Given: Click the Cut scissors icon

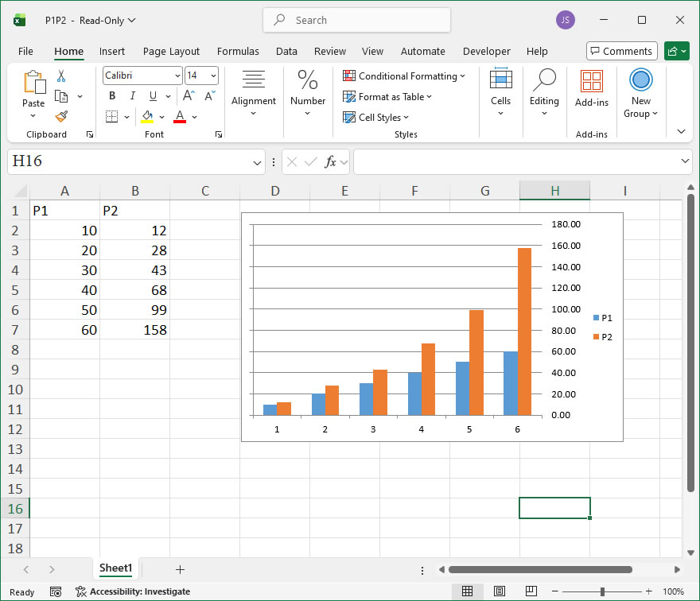Looking at the screenshot, I should (x=61, y=76).
